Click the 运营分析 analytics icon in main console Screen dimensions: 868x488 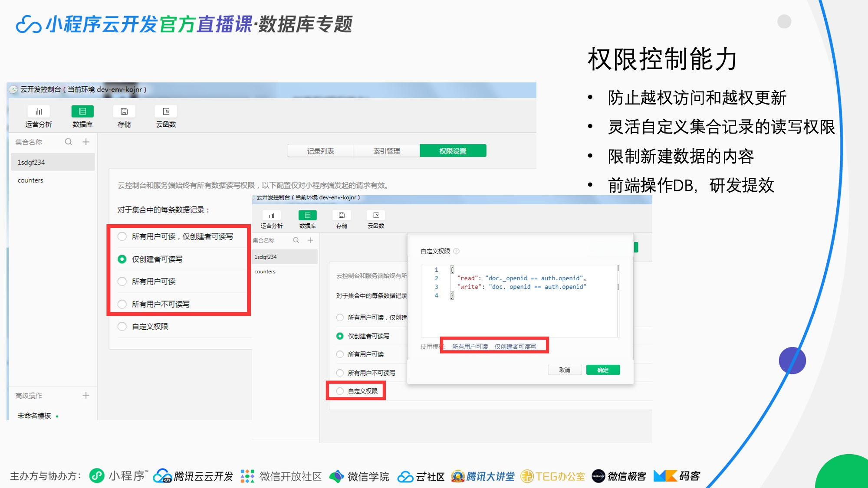tap(39, 112)
